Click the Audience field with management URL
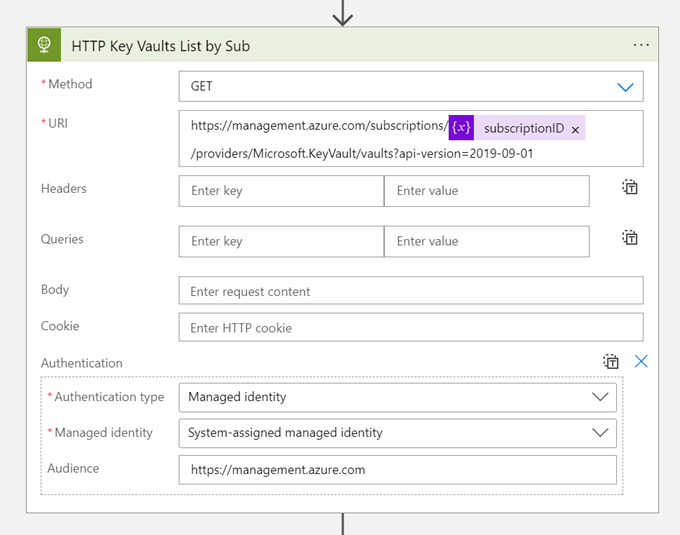The image size is (680, 535). 397,470
